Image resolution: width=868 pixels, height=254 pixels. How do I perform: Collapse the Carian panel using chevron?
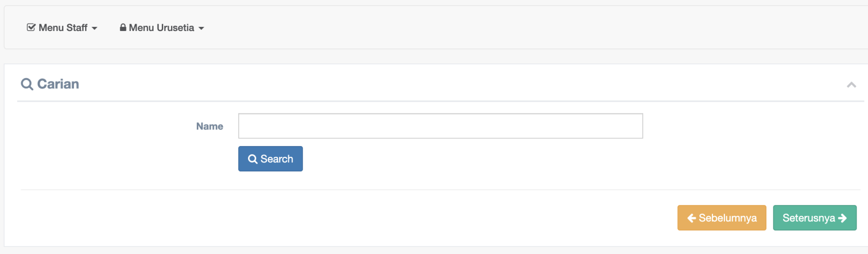coord(851,85)
